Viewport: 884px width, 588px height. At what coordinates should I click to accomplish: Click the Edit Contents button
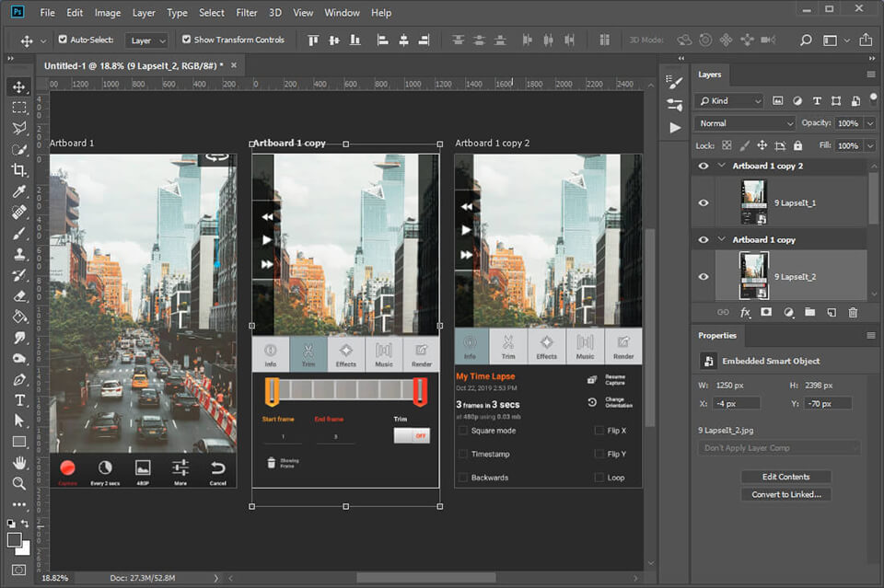coord(786,477)
